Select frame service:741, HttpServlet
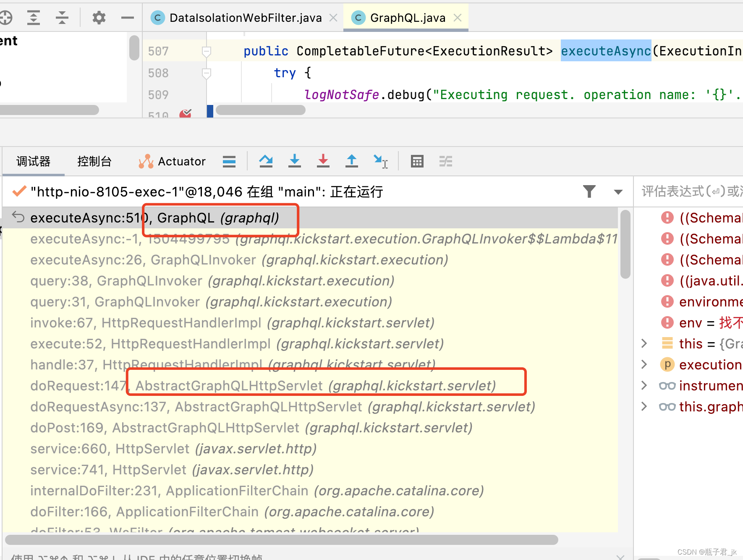Viewport: 743px width, 560px height. [311, 470]
